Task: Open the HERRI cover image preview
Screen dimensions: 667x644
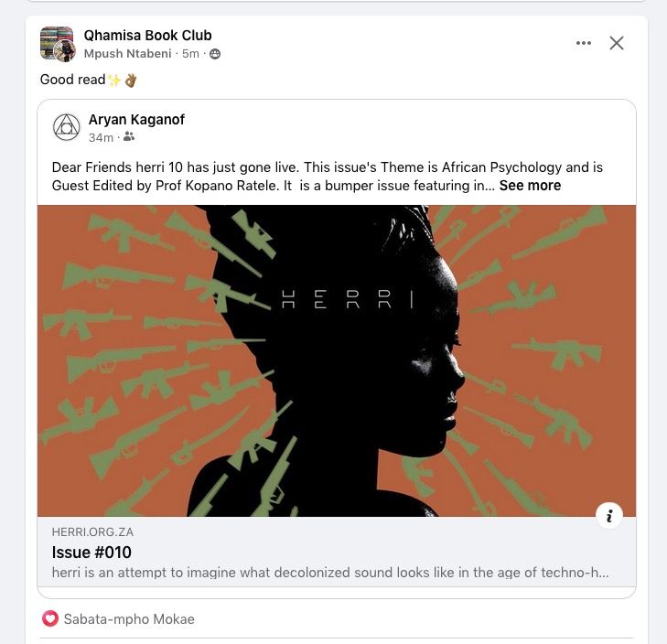Action: click(x=337, y=361)
